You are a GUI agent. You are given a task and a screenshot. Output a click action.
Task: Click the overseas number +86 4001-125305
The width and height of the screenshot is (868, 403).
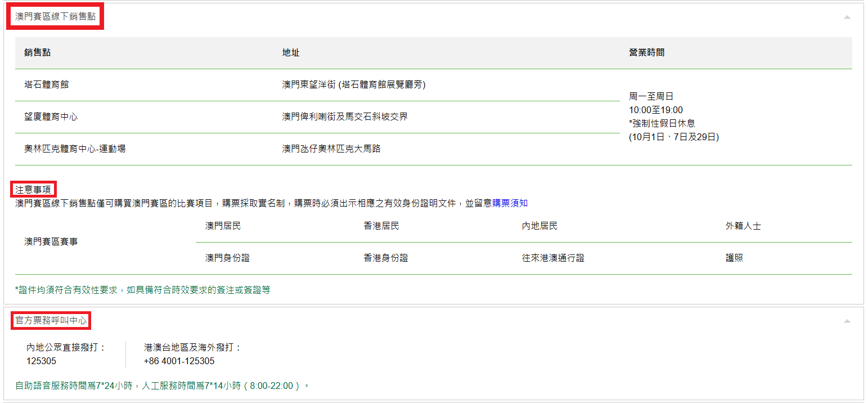[x=179, y=361]
